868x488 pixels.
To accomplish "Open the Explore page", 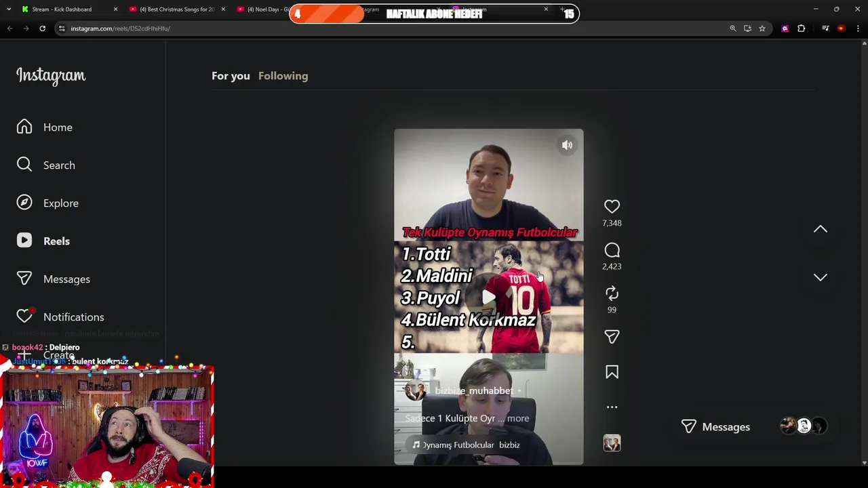I will pyautogui.click(x=47, y=203).
